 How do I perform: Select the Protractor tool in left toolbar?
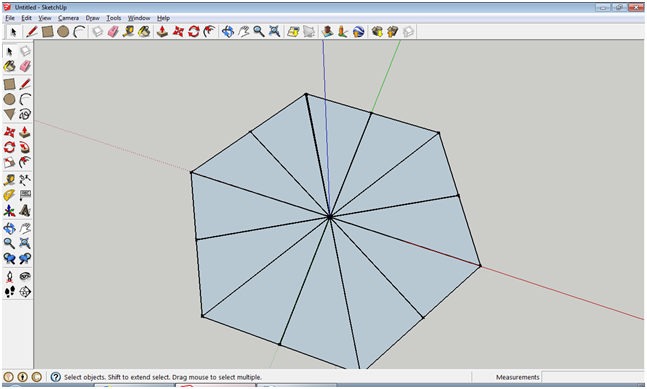(x=10, y=195)
